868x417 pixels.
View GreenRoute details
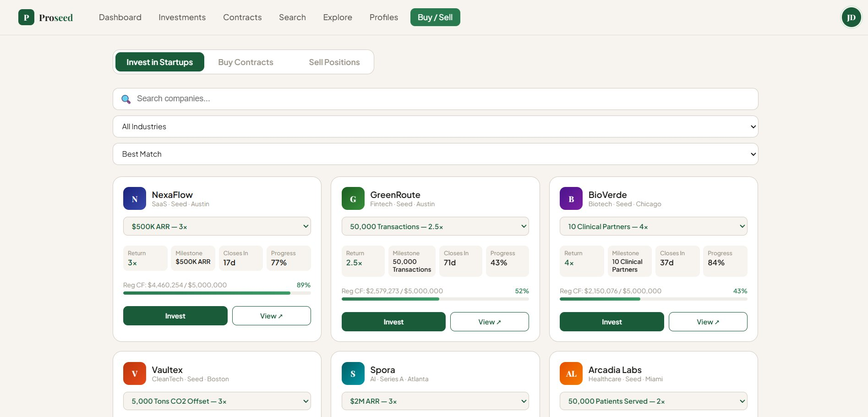[x=490, y=322]
